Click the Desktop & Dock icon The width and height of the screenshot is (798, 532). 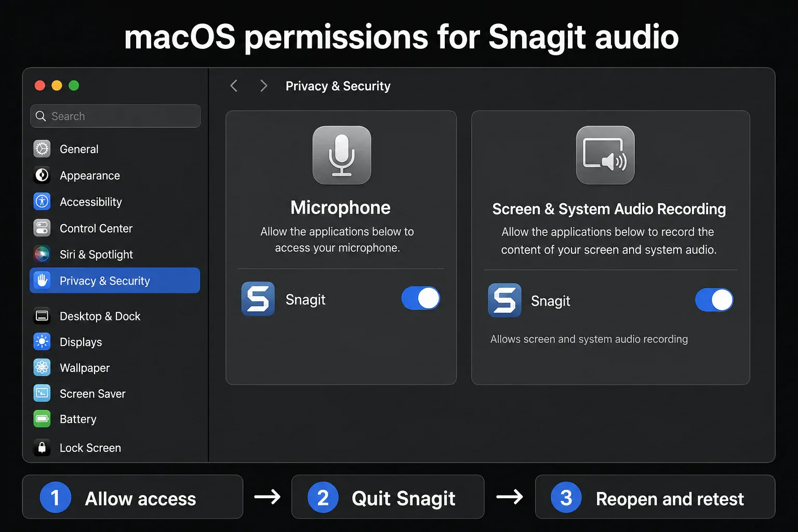42,316
